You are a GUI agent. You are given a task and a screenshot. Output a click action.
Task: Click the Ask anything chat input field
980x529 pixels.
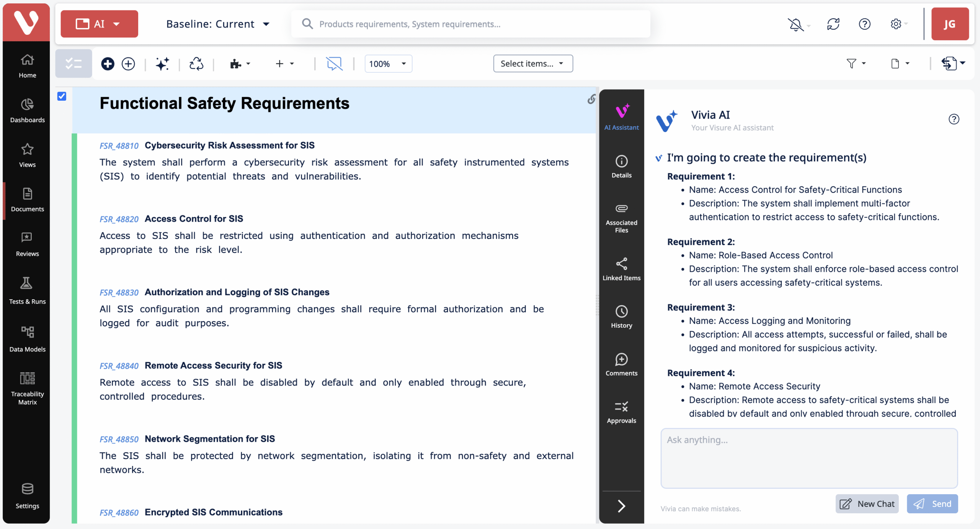(808, 458)
